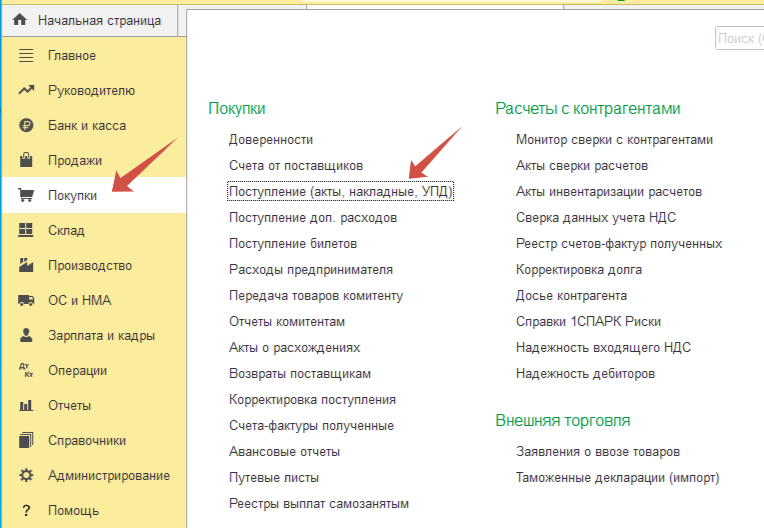This screenshot has height=528, width=764.
Task: Open Счета от поставщиков list
Action: pyautogui.click(x=295, y=165)
